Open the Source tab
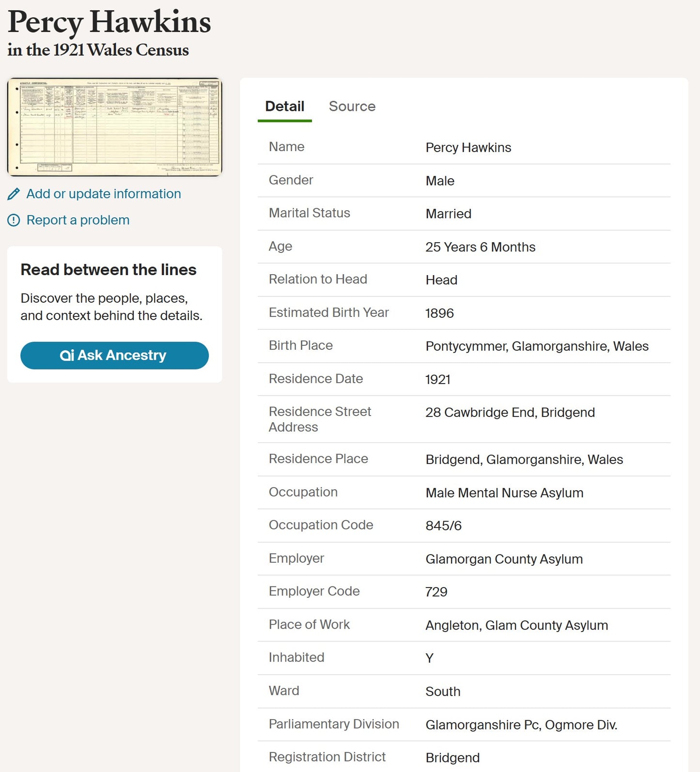700x772 pixels. pos(352,107)
